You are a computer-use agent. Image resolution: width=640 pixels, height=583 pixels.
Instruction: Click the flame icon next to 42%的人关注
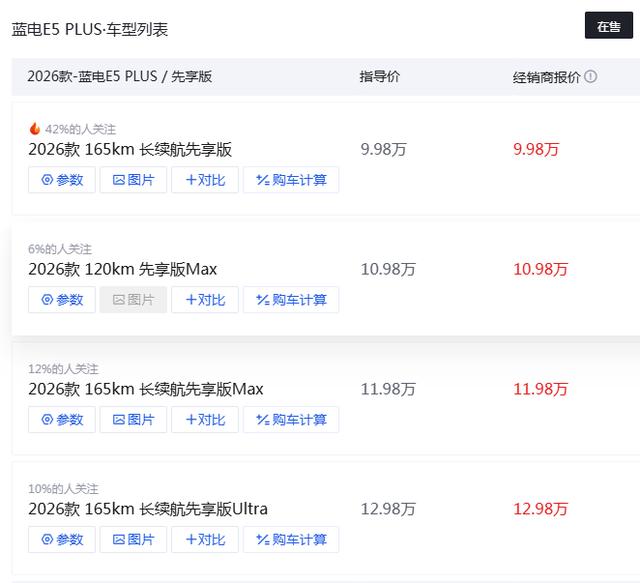coord(35,129)
